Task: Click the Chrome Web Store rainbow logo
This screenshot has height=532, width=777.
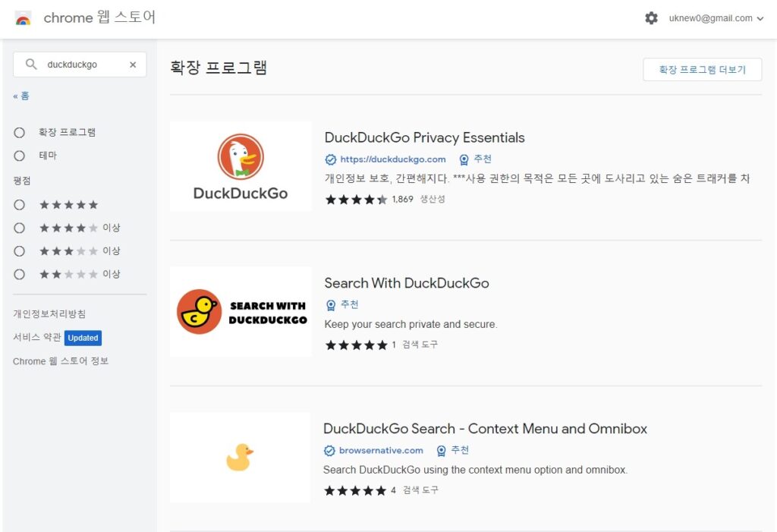Action: pos(24,18)
